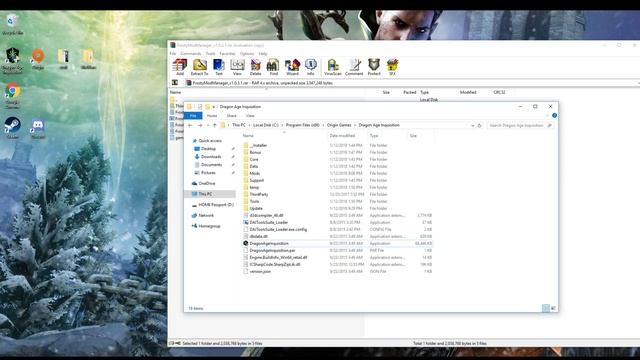Viewport: 640px width, 360px height.
Task: Switch to the Explorer View tab
Action: pos(250,116)
